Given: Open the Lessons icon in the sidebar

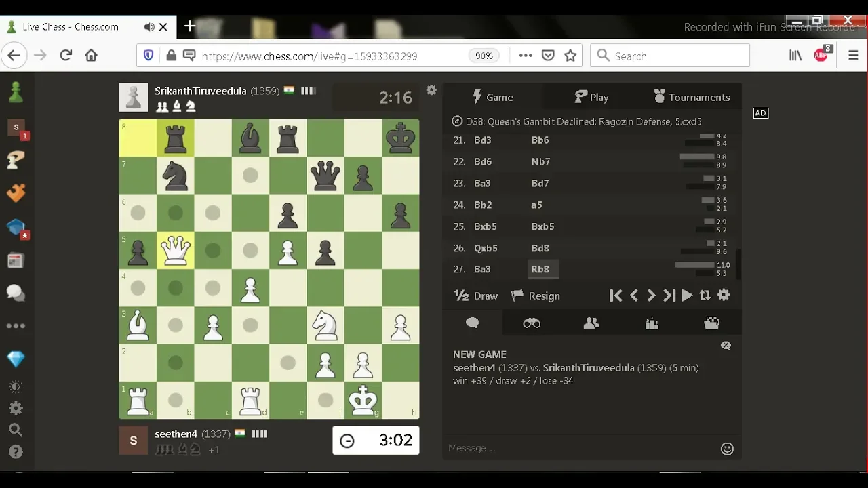Looking at the screenshot, I should 16,228.
